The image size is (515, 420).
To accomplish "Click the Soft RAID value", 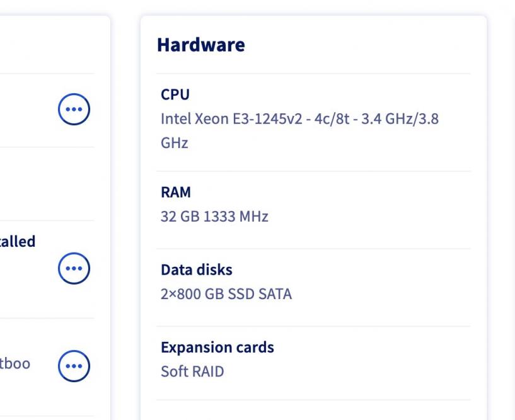I will tap(192, 372).
